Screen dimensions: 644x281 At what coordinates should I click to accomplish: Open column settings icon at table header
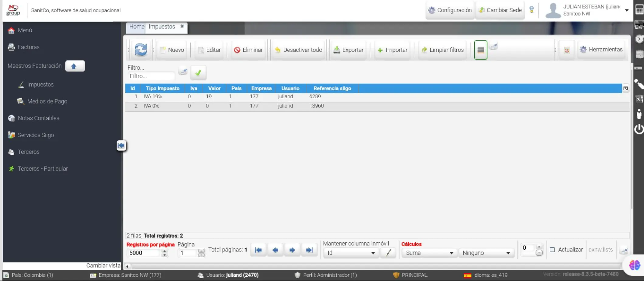pyautogui.click(x=625, y=88)
